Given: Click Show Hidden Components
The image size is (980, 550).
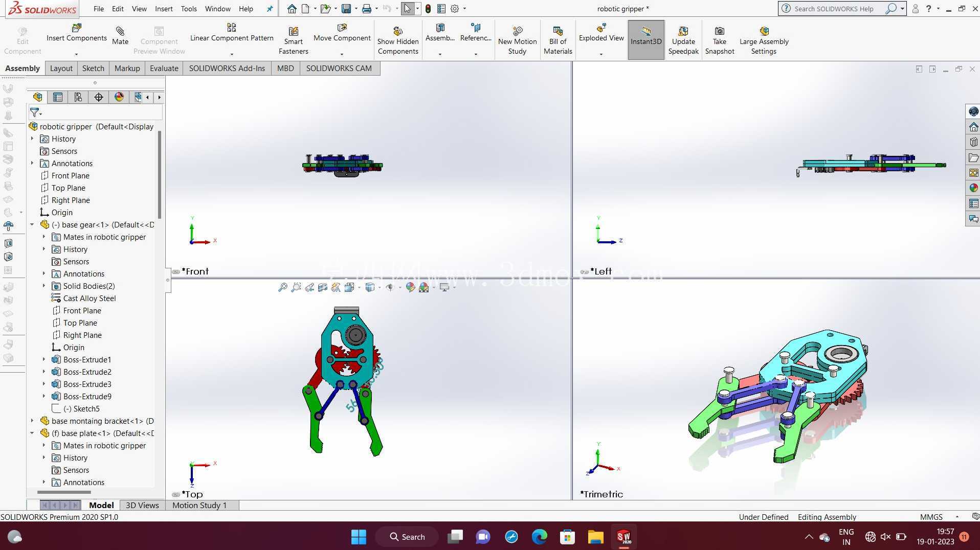Looking at the screenshot, I should point(398,41).
